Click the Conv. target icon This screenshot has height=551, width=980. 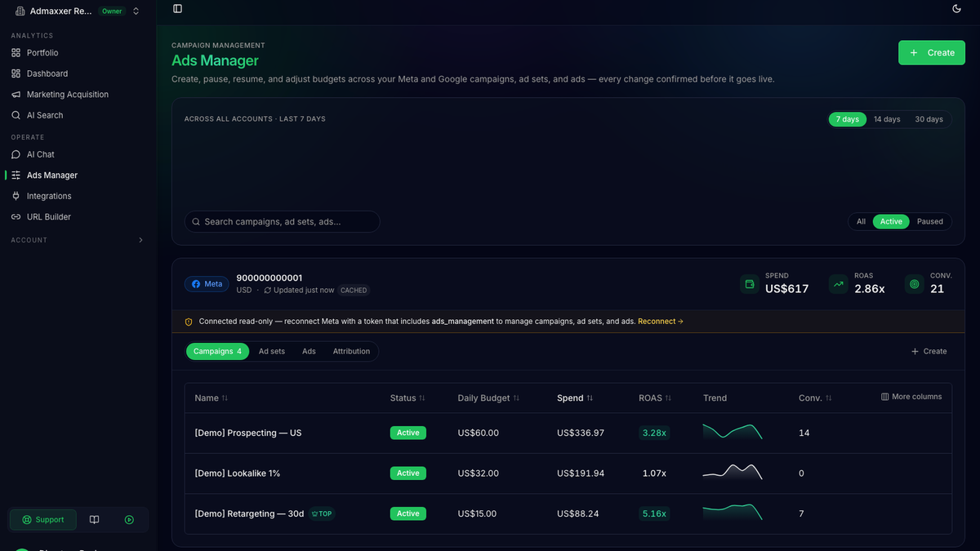click(914, 284)
